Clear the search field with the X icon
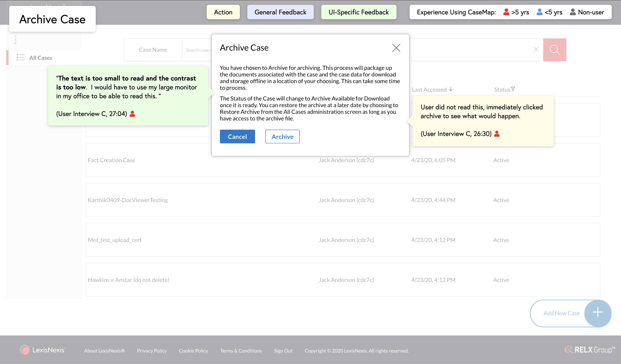This screenshot has height=364, width=621. [x=536, y=49]
